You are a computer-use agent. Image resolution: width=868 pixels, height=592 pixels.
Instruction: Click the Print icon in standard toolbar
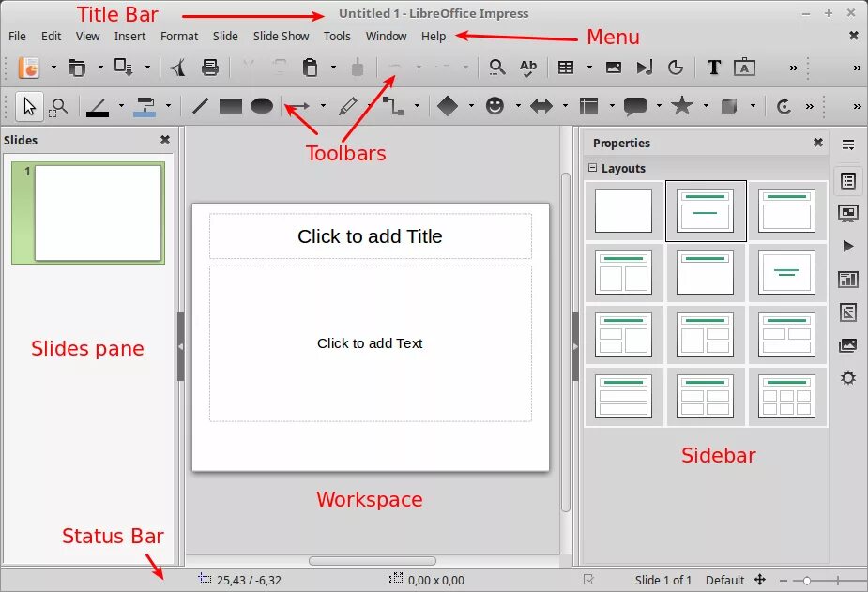point(210,68)
